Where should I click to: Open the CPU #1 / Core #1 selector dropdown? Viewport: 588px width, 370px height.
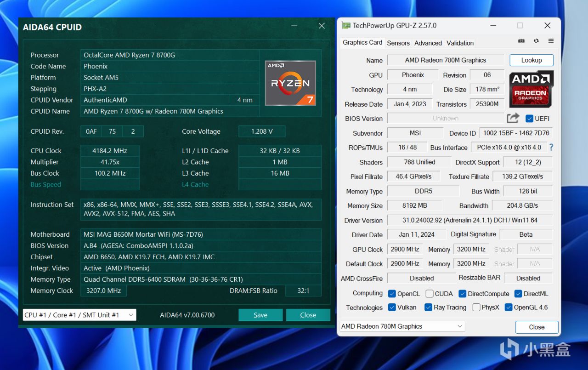click(x=79, y=315)
